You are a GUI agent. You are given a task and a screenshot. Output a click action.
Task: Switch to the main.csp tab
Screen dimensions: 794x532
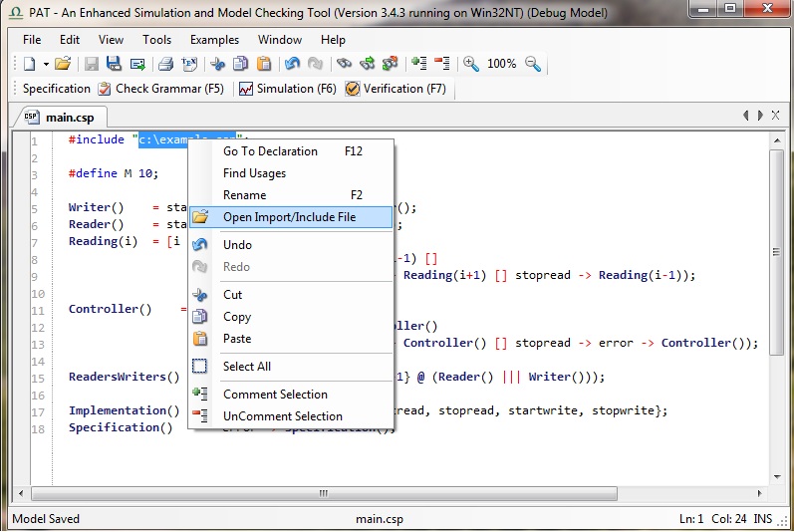coord(69,118)
